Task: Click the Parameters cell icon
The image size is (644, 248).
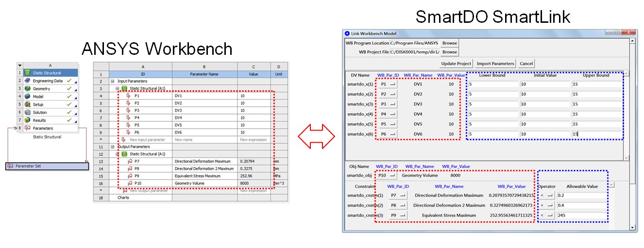Action: click(x=28, y=128)
